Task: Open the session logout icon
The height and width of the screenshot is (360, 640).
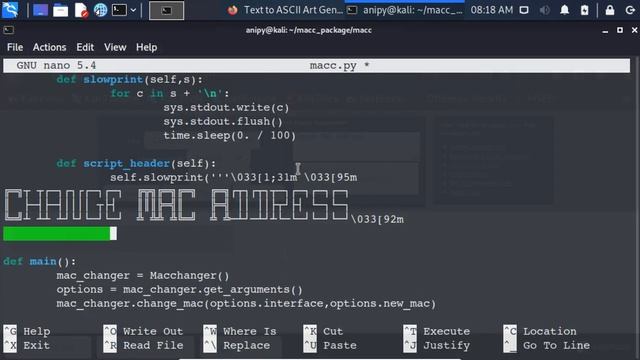Action: click(x=630, y=10)
